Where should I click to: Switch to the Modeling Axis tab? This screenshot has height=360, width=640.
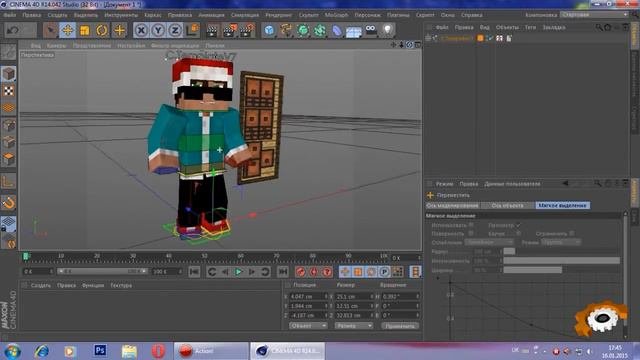[x=452, y=206]
